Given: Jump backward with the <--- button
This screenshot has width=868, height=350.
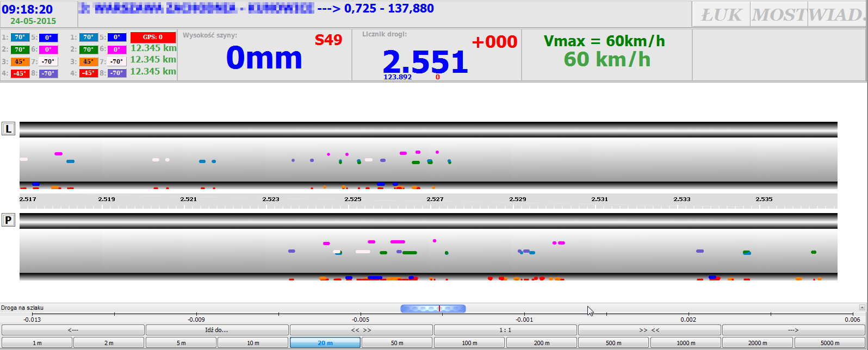Looking at the screenshot, I should click(73, 330).
